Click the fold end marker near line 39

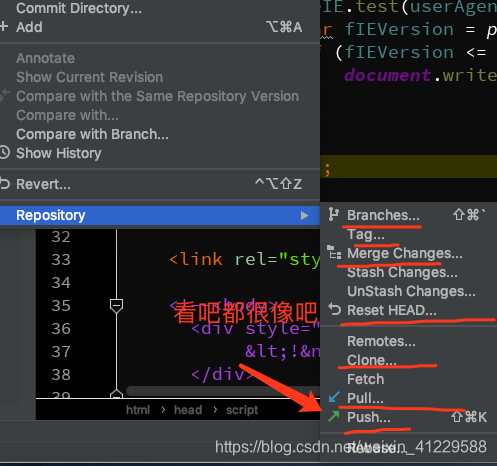click(116, 394)
